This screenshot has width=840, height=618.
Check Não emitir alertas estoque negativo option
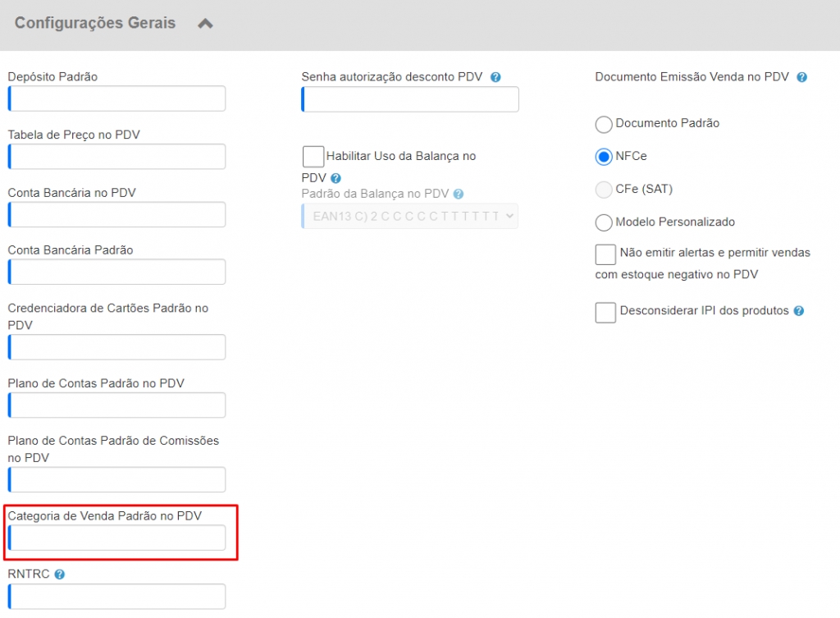[x=605, y=253]
